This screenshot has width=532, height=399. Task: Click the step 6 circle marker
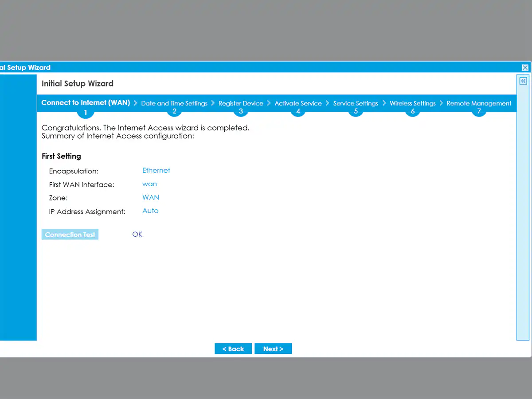click(413, 111)
